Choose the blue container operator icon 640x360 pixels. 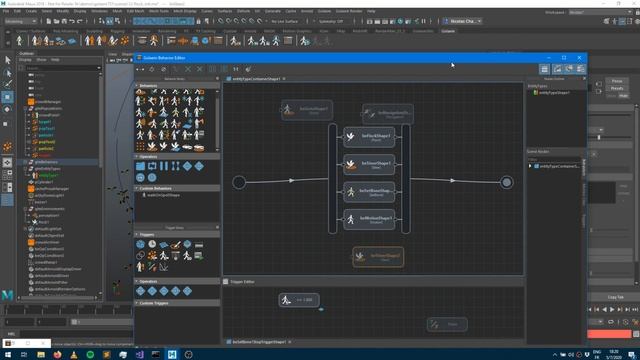(x=140, y=166)
